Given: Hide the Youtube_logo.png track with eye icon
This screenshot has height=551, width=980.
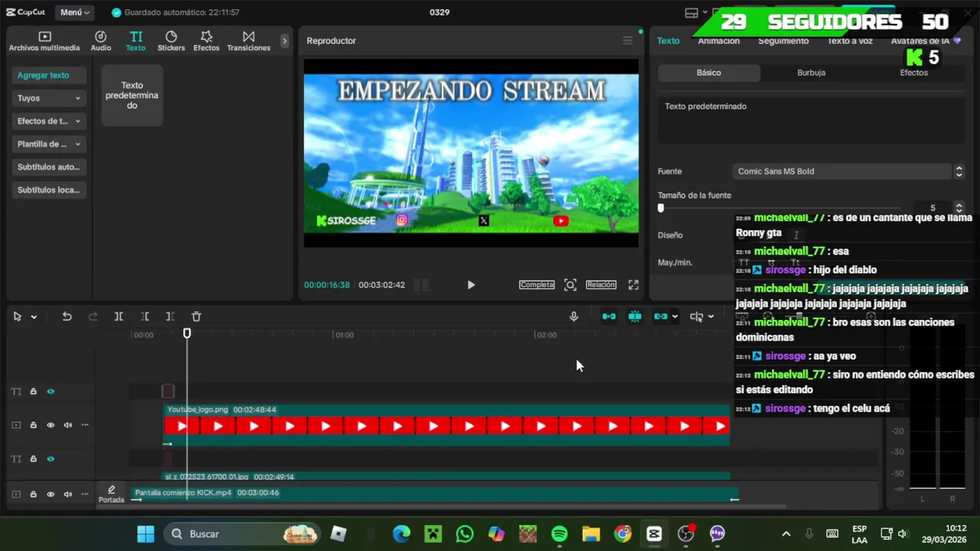Looking at the screenshot, I should (51, 425).
